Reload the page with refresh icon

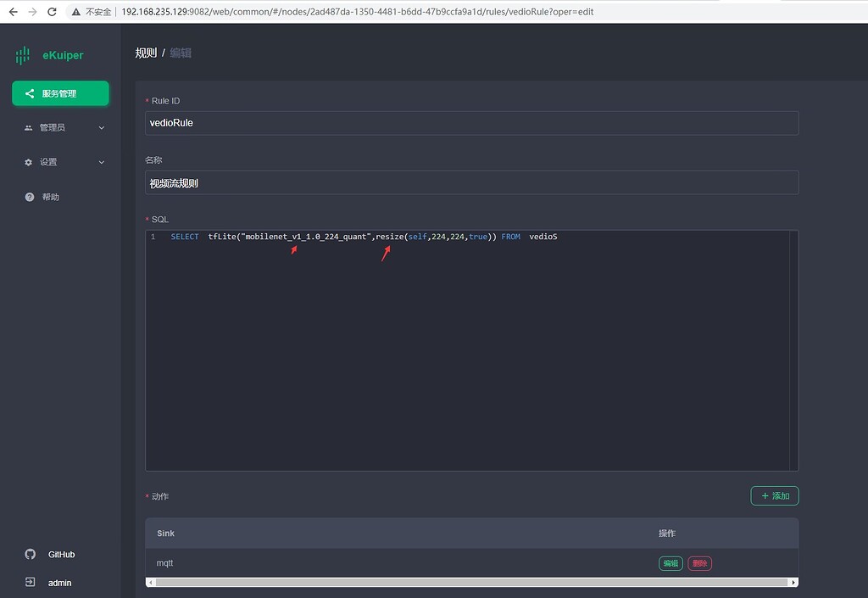point(53,12)
